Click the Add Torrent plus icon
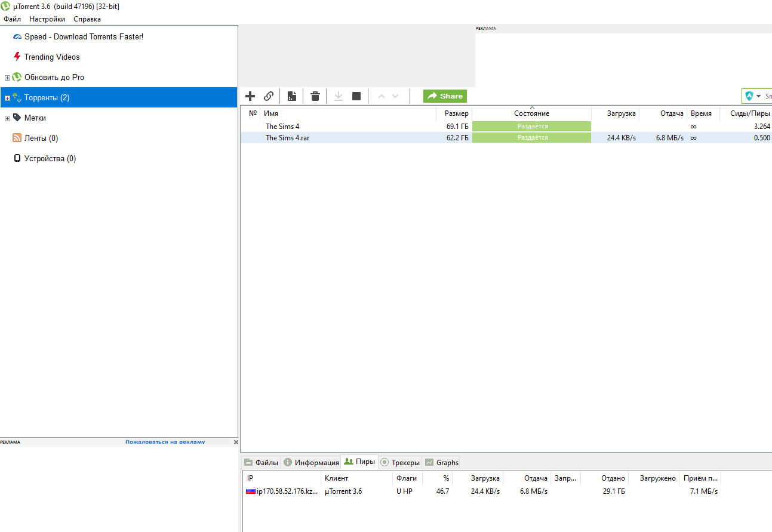This screenshot has width=772, height=532. [x=250, y=96]
